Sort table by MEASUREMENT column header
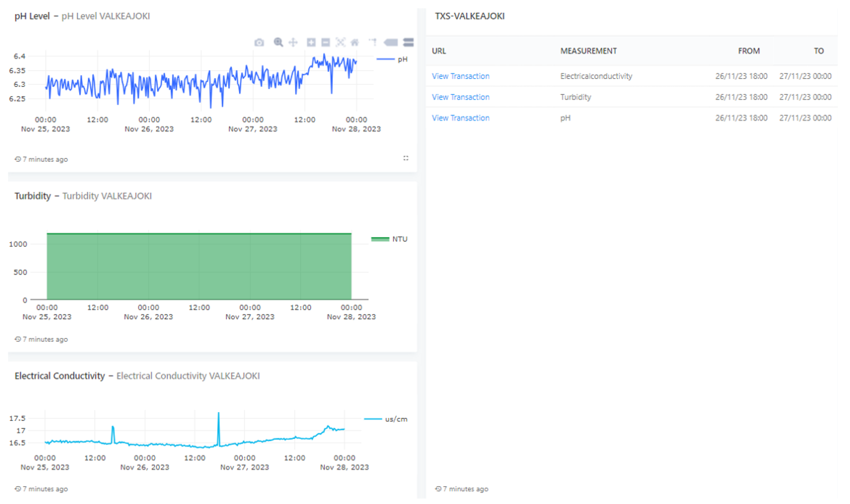This screenshot has height=504, width=850. (588, 51)
